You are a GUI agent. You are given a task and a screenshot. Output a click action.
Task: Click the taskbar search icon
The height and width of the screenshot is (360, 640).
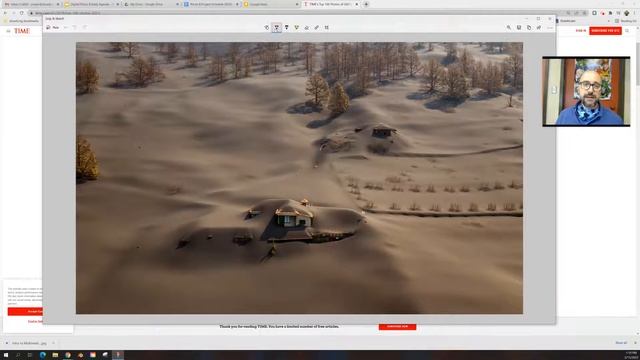pyautogui.click(x=18, y=355)
